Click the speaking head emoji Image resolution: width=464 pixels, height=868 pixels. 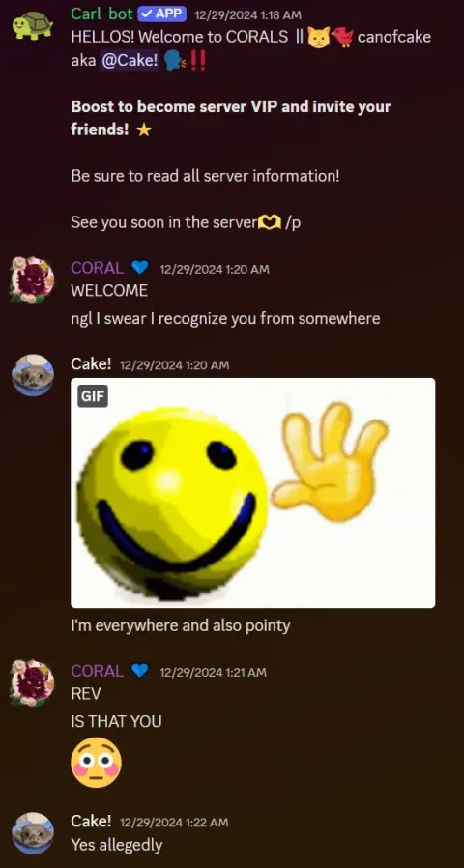pyautogui.click(x=175, y=61)
